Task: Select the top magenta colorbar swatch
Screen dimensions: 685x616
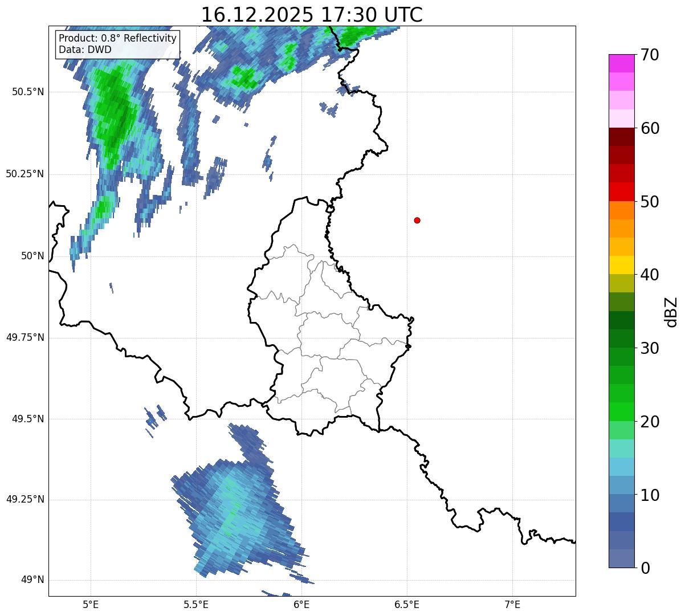Action: coord(621,63)
